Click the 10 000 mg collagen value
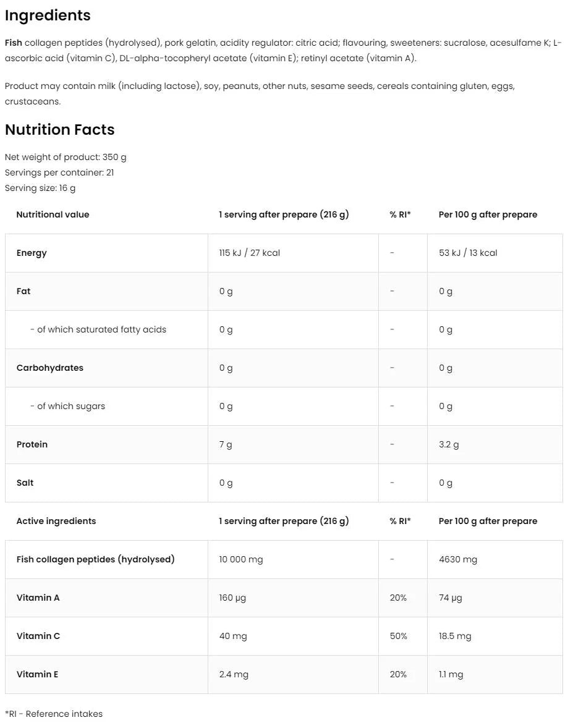Screen dimensions: 581x728 point(241,559)
